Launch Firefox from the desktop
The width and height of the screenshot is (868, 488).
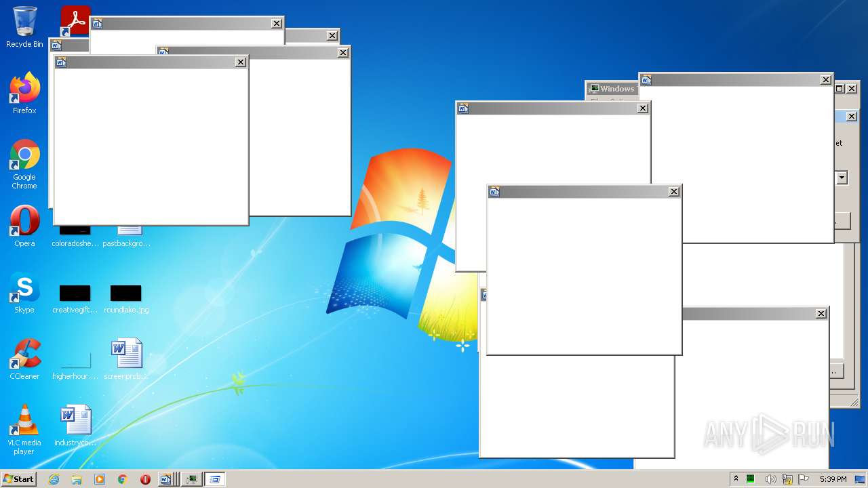tap(24, 93)
